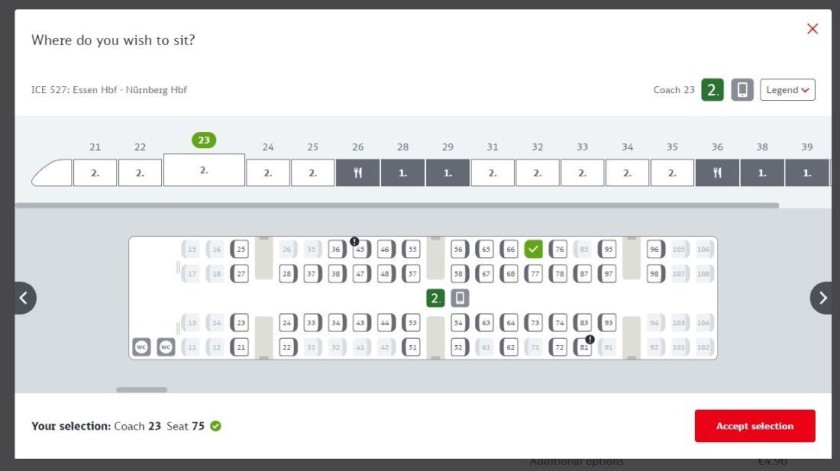This screenshot has height=471, width=840.
Task: Close the seat selection dialog
Action: tap(812, 29)
